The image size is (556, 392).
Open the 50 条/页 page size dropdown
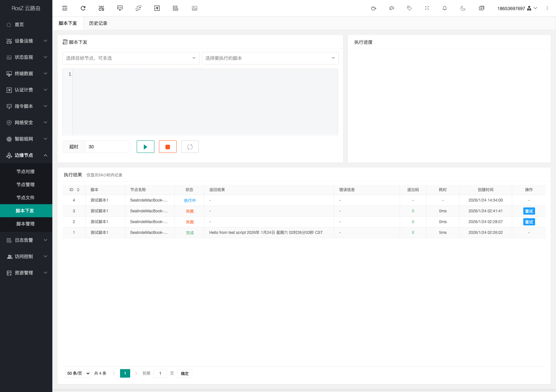pyautogui.click(x=78, y=373)
